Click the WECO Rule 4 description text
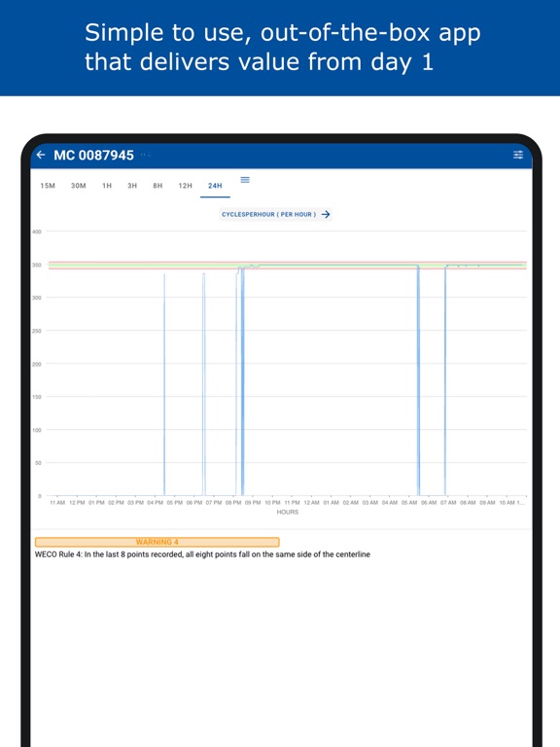Image resolution: width=560 pixels, height=747 pixels. click(202, 554)
